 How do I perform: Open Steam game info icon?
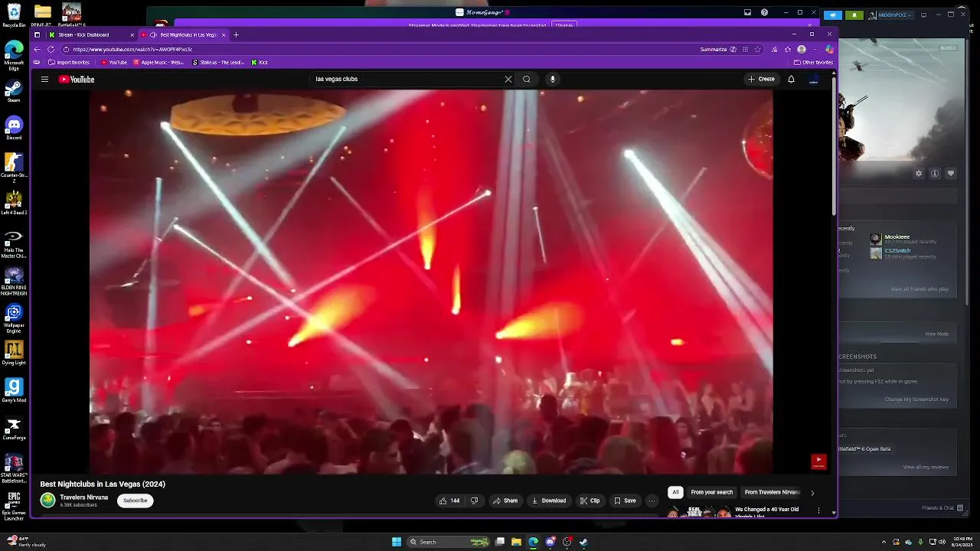(935, 174)
